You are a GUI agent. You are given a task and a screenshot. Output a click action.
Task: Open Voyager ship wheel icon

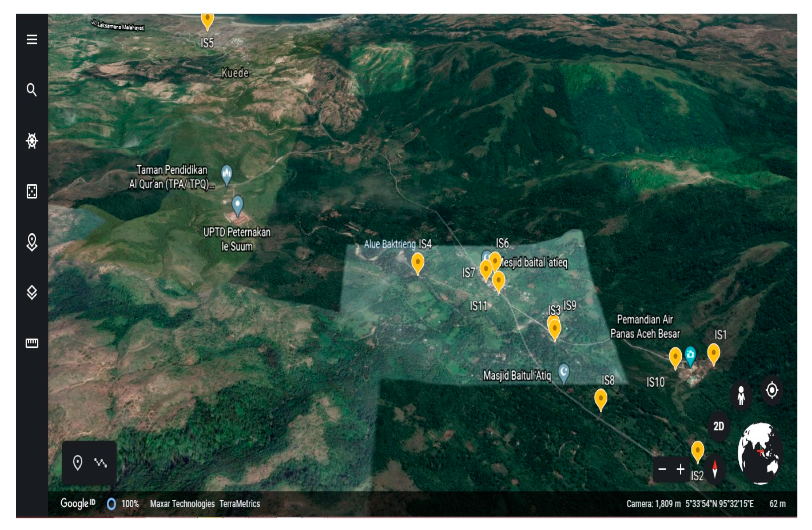[x=32, y=141]
